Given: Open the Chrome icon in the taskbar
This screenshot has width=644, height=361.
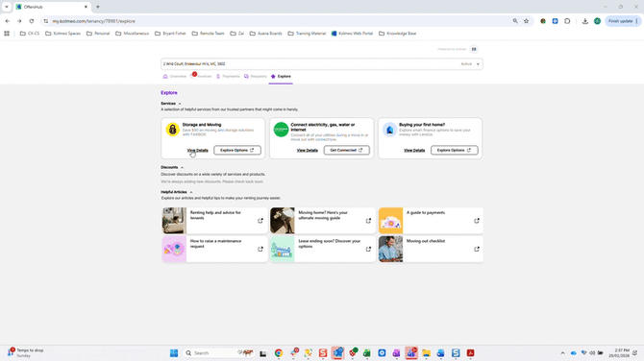Looking at the screenshot, I should [x=279, y=352].
